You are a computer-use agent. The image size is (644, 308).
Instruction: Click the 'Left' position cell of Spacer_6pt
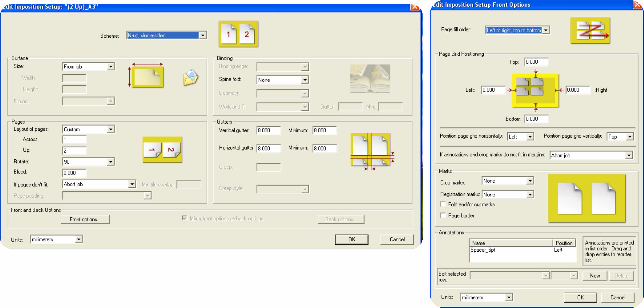(558, 250)
